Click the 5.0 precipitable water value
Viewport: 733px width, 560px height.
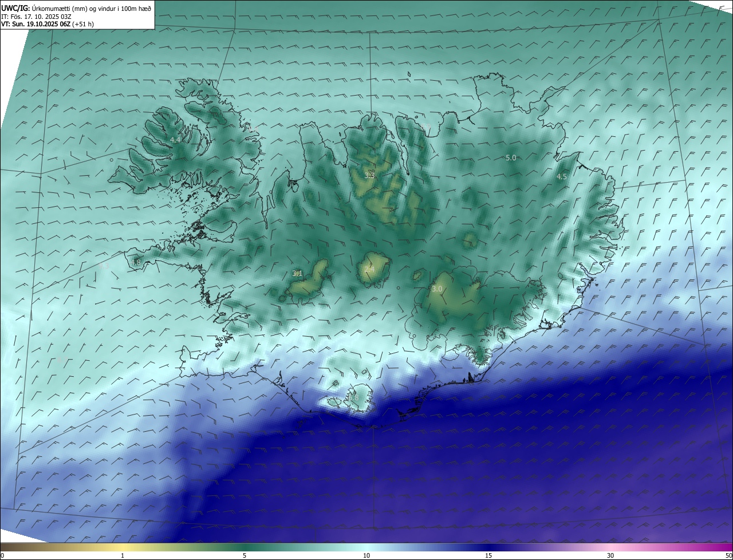[511, 157]
